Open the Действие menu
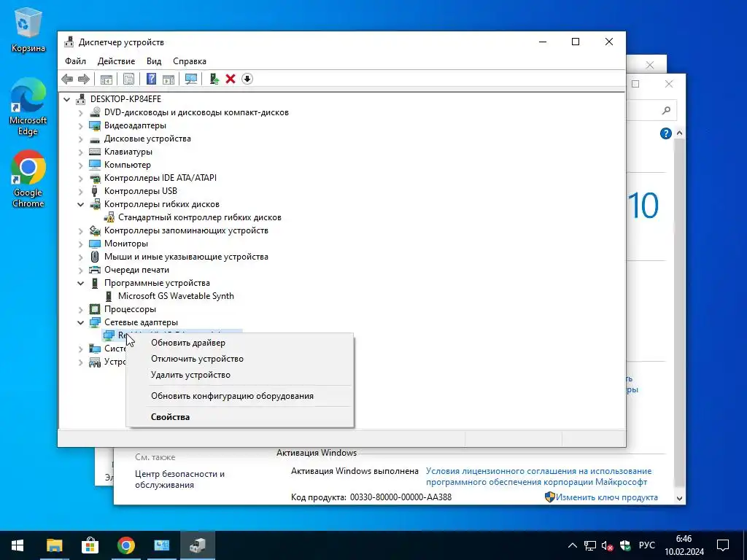 point(116,61)
